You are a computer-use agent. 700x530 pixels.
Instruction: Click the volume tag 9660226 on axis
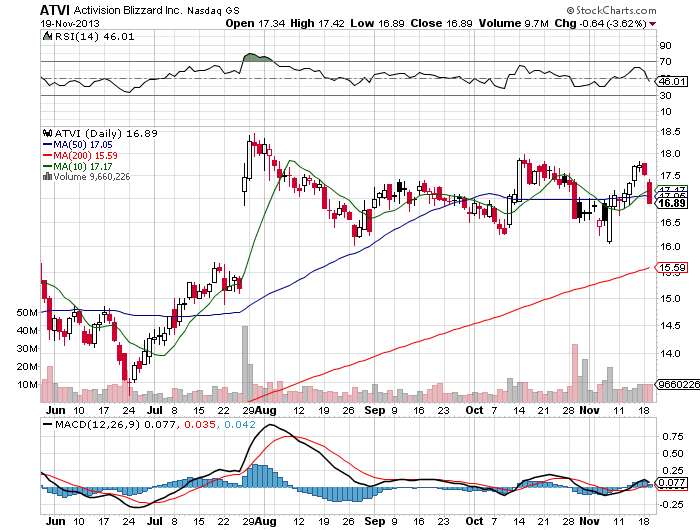click(678, 384)
